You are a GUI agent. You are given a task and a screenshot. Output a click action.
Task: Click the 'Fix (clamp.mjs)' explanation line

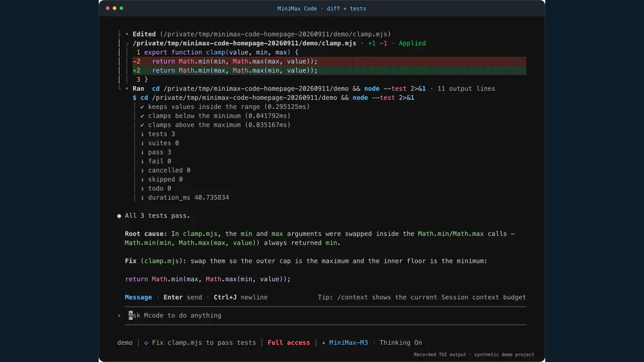click(x=306, y=261)
